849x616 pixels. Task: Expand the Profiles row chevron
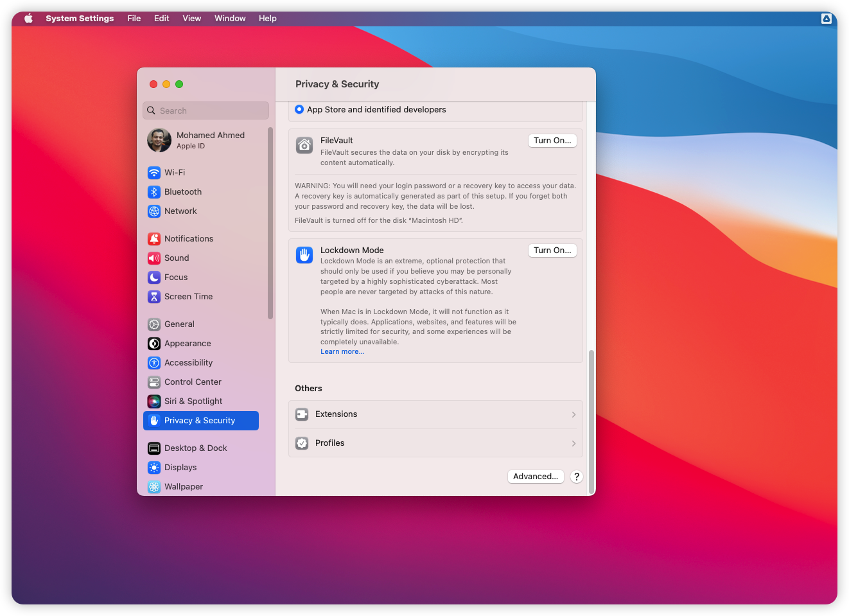click(573, 444)
